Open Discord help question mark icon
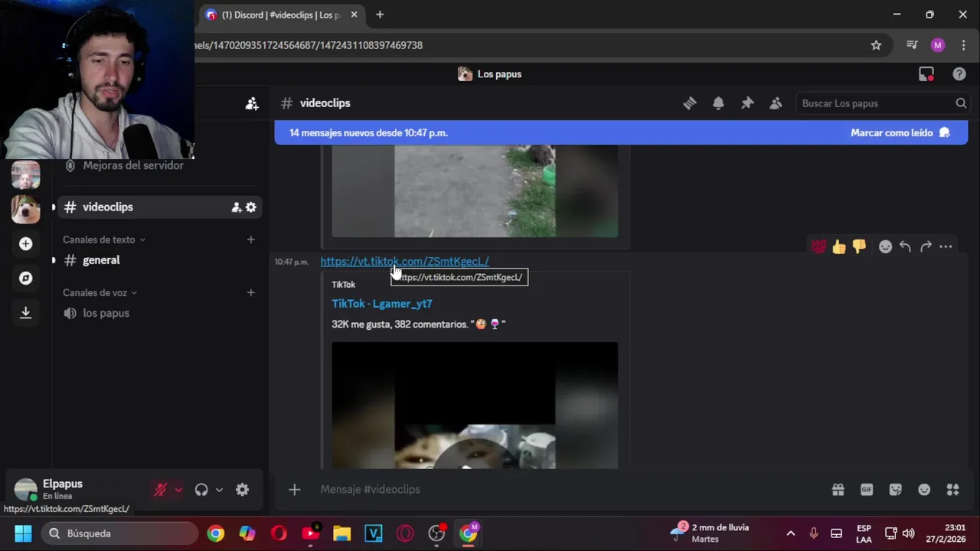 point(959,74)
